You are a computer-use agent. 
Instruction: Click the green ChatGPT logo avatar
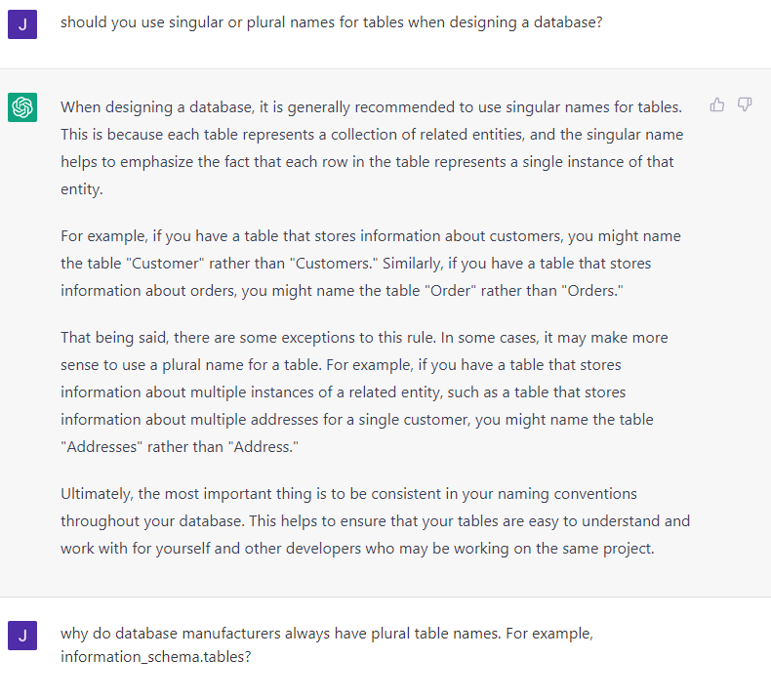point(22,107)
